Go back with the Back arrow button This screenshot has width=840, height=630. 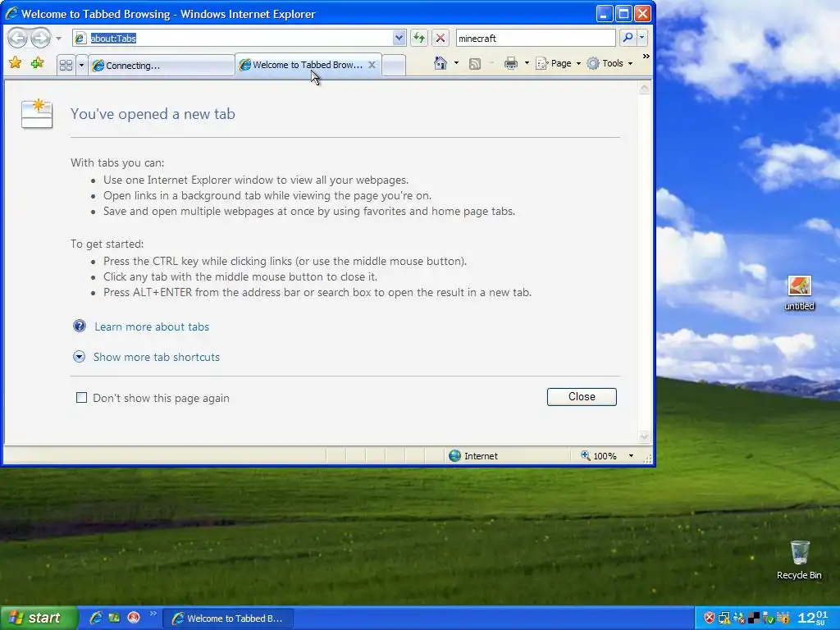pos(18,38)
